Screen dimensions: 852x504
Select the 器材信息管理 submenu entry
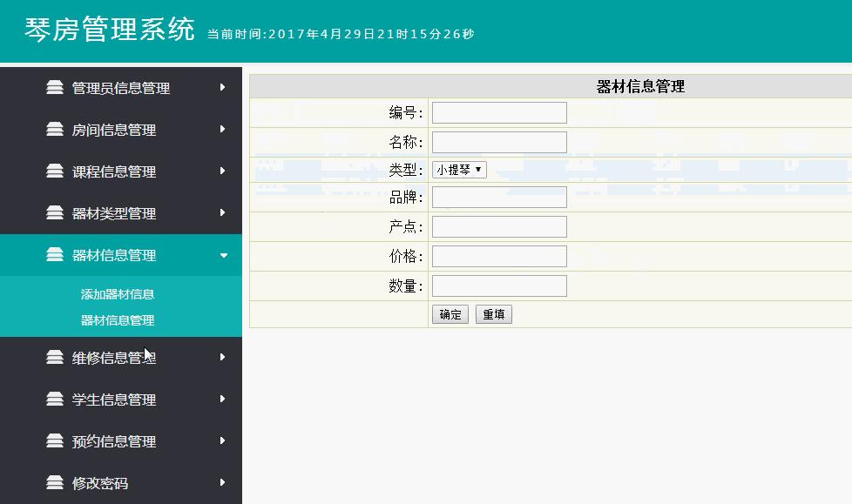[x=118, y=320]
